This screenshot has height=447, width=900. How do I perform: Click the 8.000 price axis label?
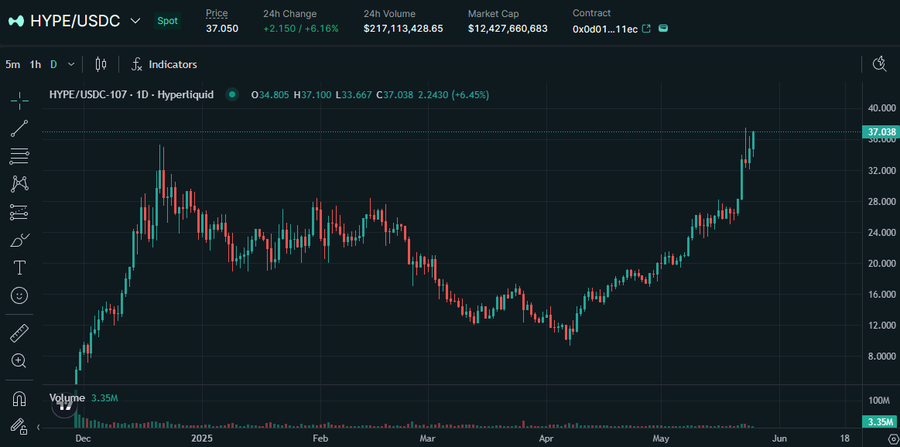pos(883,356)
